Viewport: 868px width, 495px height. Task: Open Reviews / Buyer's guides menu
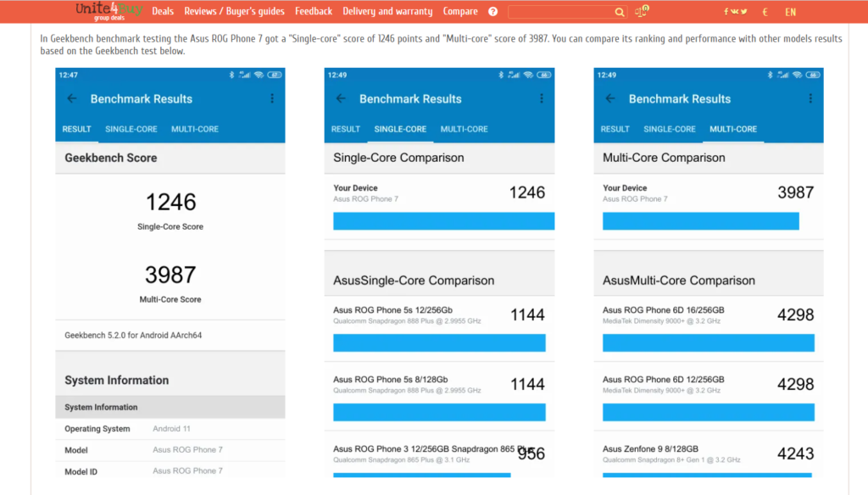point(235,12)
